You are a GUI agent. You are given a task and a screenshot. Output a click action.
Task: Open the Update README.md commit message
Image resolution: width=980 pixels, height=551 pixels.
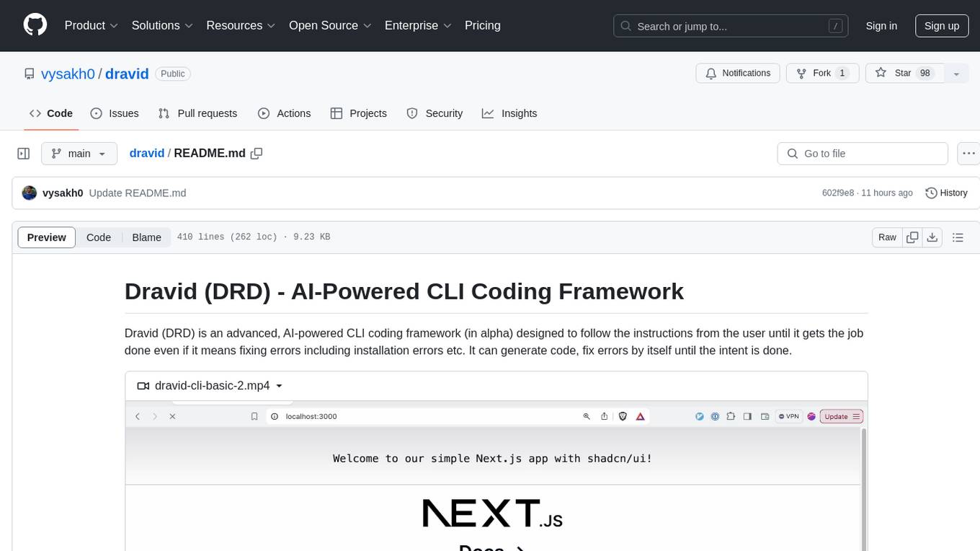[x=138, y=193]
